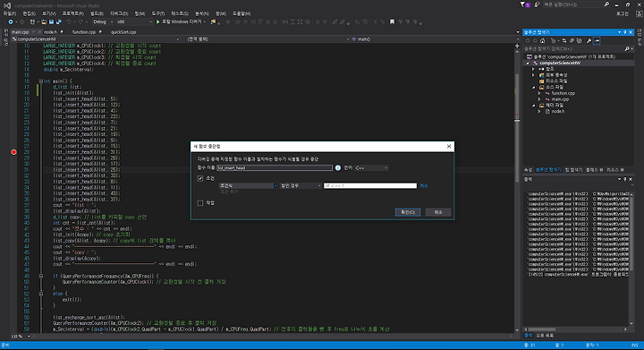Click the feedback icon in title bar
Viewport: 644px width, 350px height.
(537, 4)
